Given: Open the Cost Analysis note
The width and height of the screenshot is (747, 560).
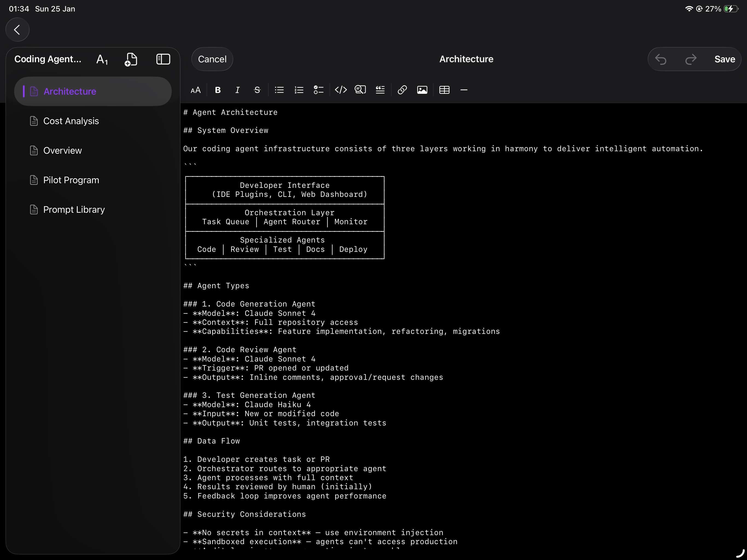Looking at the screenshot, I should pos(71,121).
